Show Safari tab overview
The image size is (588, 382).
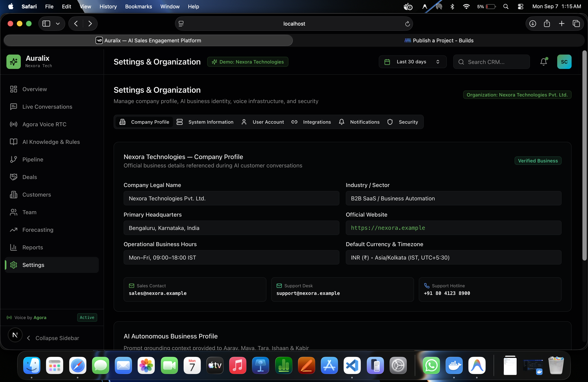tap(576, 24)
